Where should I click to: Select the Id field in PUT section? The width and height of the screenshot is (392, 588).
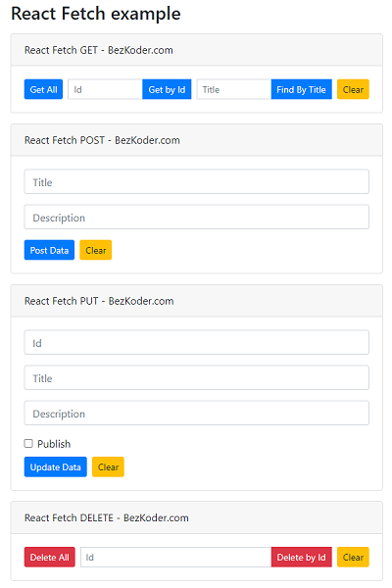[197, 342]
